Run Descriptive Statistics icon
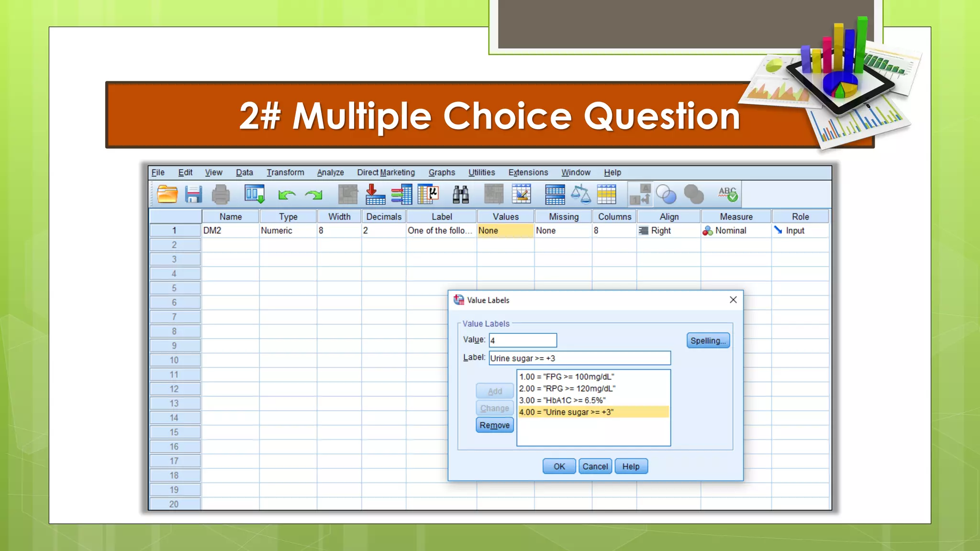980x551 pixels. tap(428, 195)
